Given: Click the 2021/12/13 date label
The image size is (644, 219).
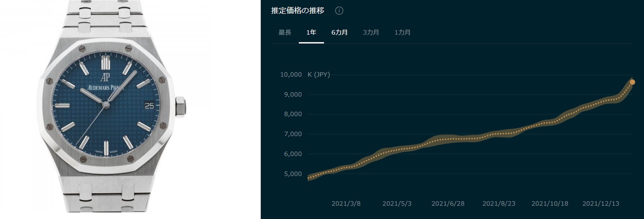Looking at the screenshot, I should tap(601, 203).
